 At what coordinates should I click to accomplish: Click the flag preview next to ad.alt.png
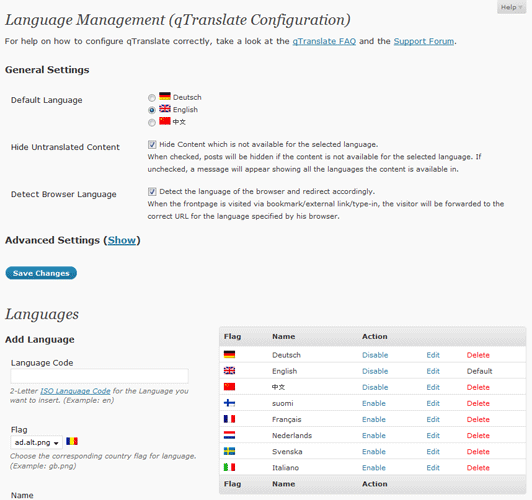pos(72,441)
